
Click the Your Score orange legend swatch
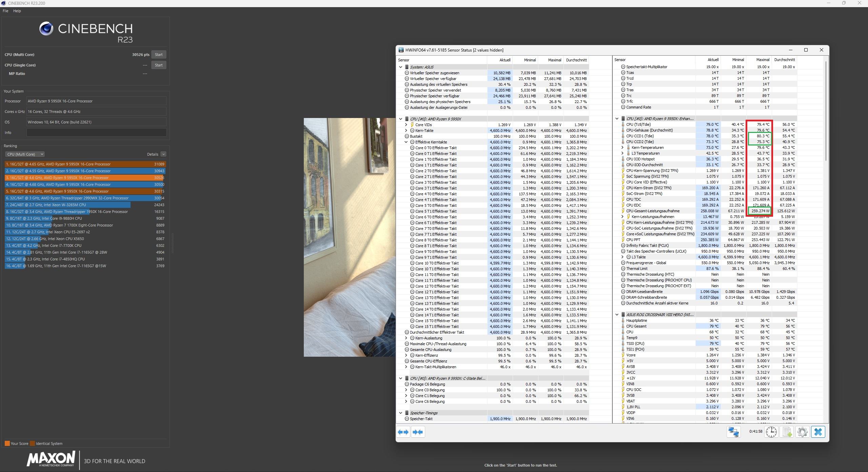7,444
